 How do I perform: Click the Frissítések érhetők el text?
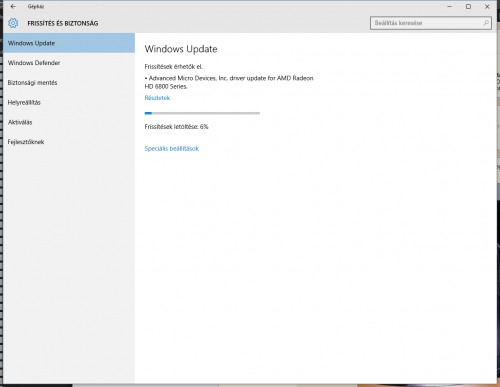pos(174,67)
